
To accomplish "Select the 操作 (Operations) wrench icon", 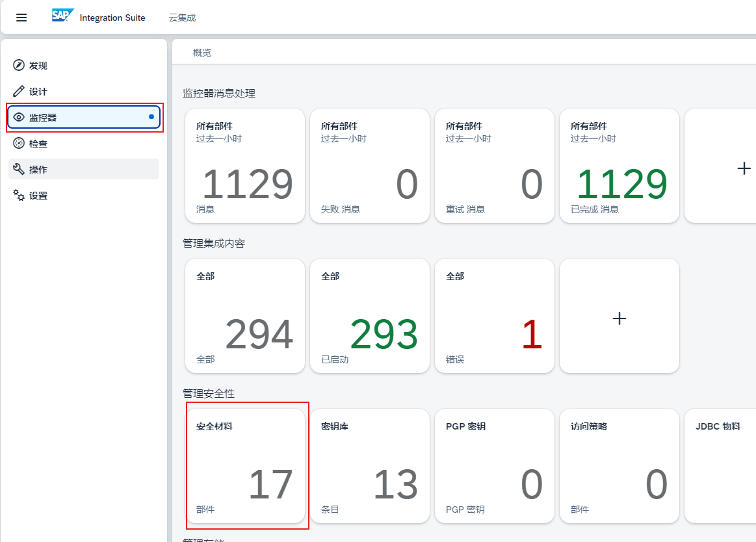I will [x=18, y=169].
